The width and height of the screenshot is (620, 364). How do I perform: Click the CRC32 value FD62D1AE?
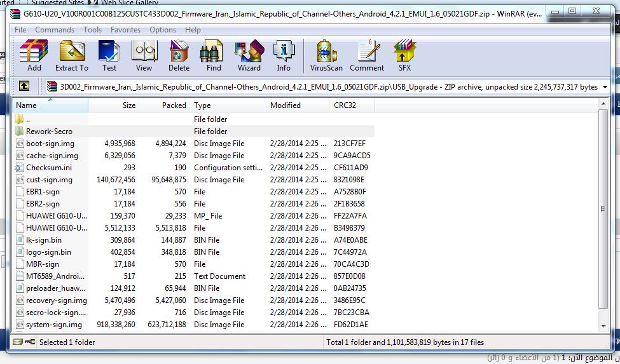click(351, 325)
